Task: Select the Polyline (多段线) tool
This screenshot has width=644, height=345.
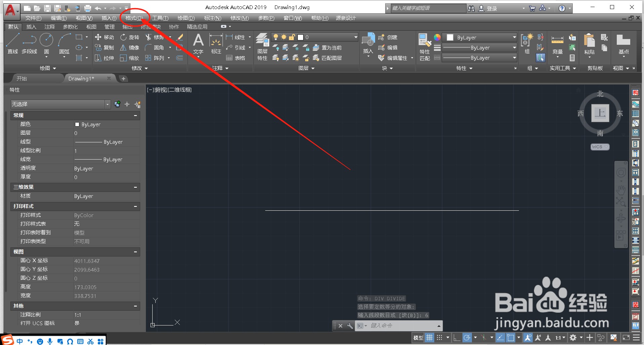Action: pyautogui.click(x=29, y=43)
